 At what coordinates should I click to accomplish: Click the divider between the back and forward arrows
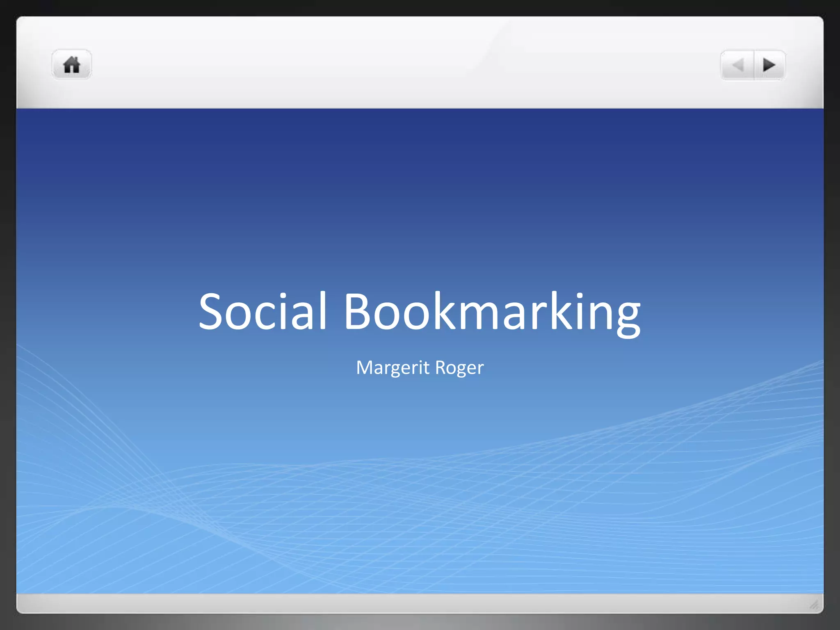coord(754,65)
